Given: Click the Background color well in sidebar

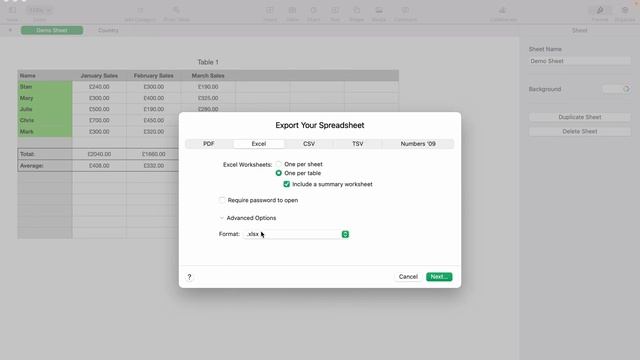Looking at the screenshot, I should click(617, 89).
